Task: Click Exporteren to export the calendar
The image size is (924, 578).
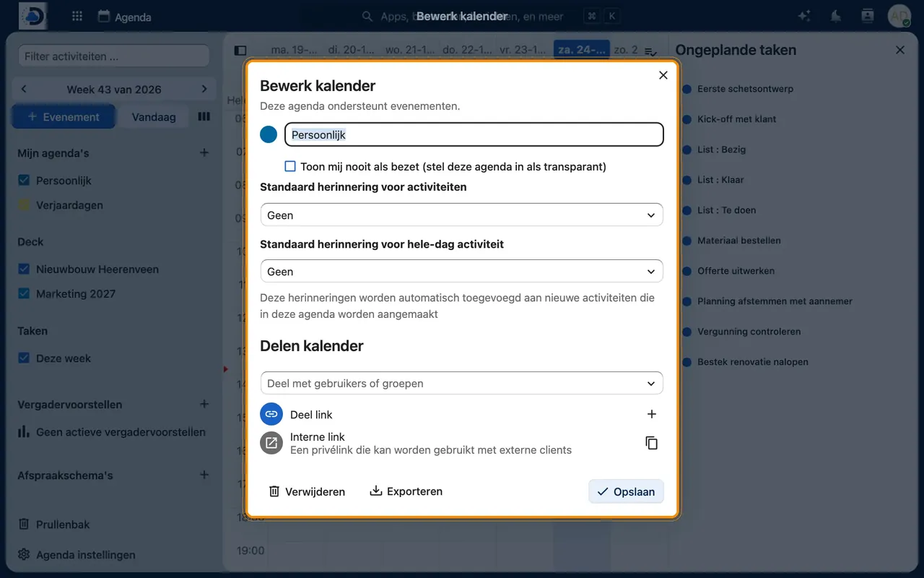Action: point(406,491)
